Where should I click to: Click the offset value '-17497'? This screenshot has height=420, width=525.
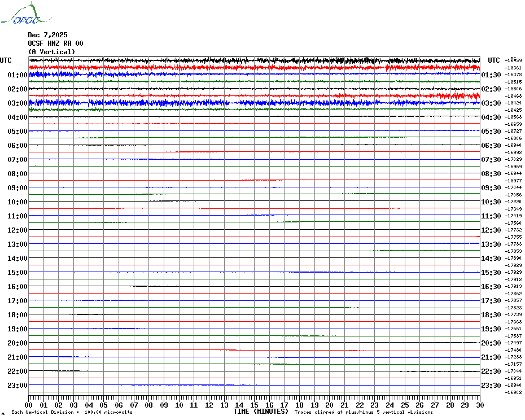point(513,343)
